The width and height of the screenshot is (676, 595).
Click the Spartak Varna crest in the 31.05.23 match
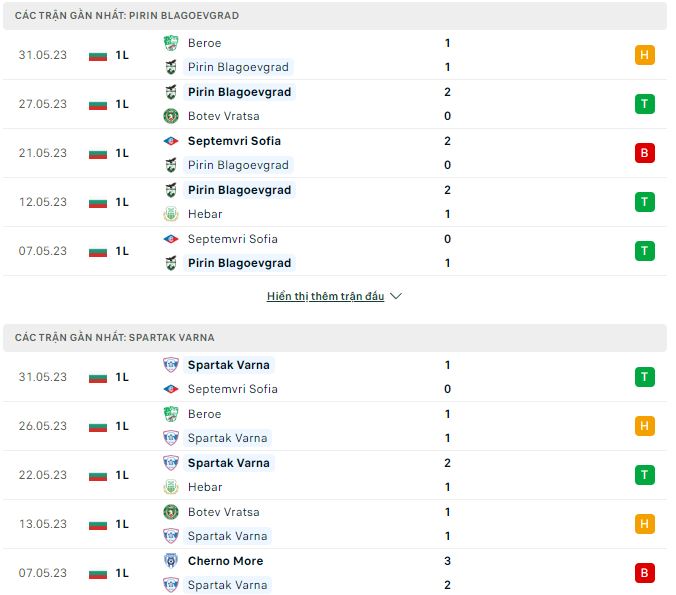tap(171, 365)
